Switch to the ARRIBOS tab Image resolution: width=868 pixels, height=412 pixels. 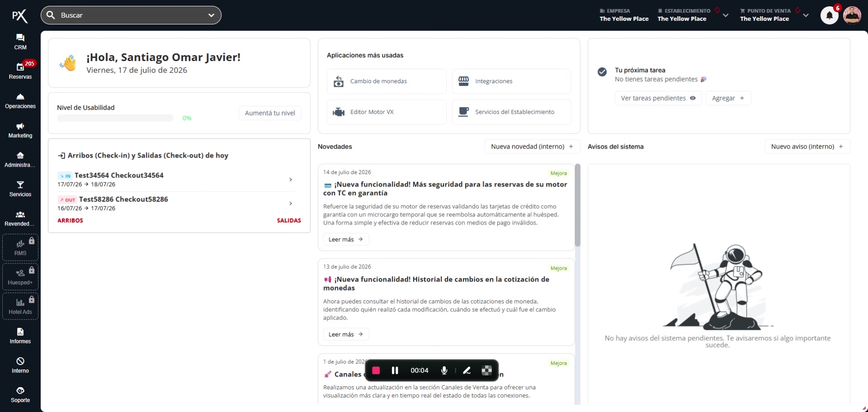click(70, 220)
